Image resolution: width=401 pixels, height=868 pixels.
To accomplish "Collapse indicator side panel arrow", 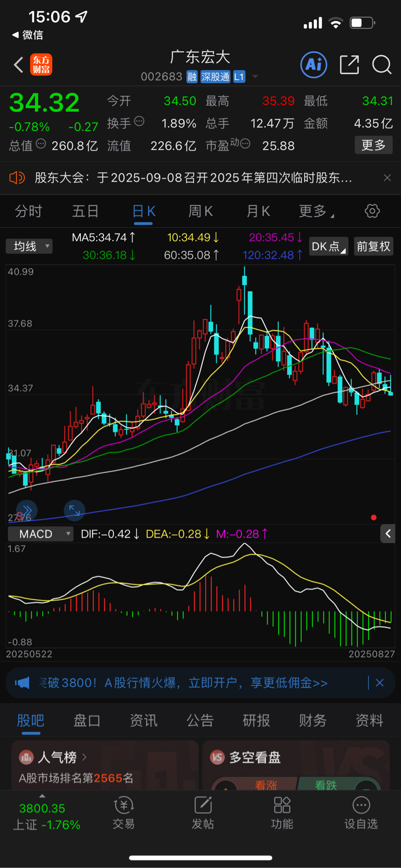I will coord(387,534).
